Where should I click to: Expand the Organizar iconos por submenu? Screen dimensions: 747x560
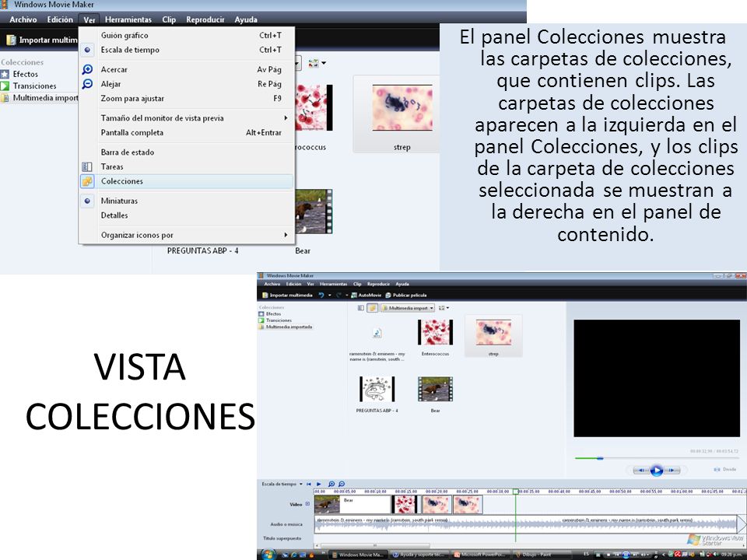pyautogui.click(x=187, y=235)
